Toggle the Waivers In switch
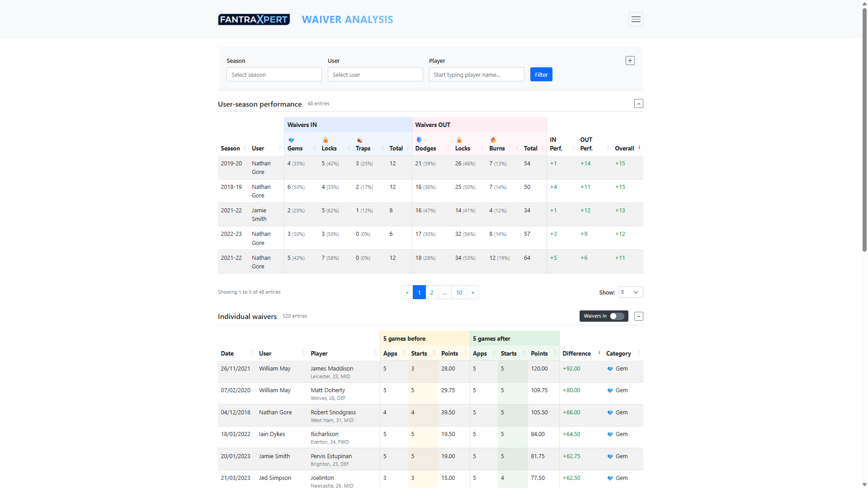The height and width of the screenshot is (488, 868). click(x=617, y=316)
